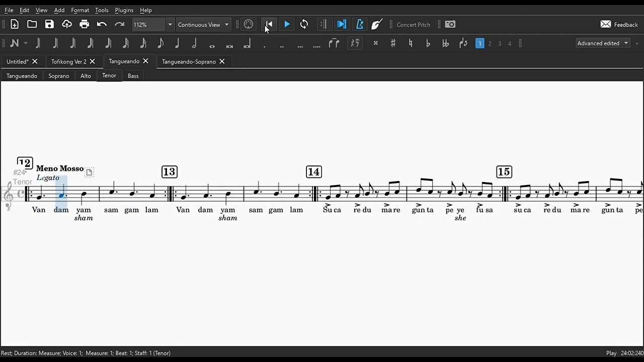
Task: Add a tie between notes
Action: [x=334, y=44]
